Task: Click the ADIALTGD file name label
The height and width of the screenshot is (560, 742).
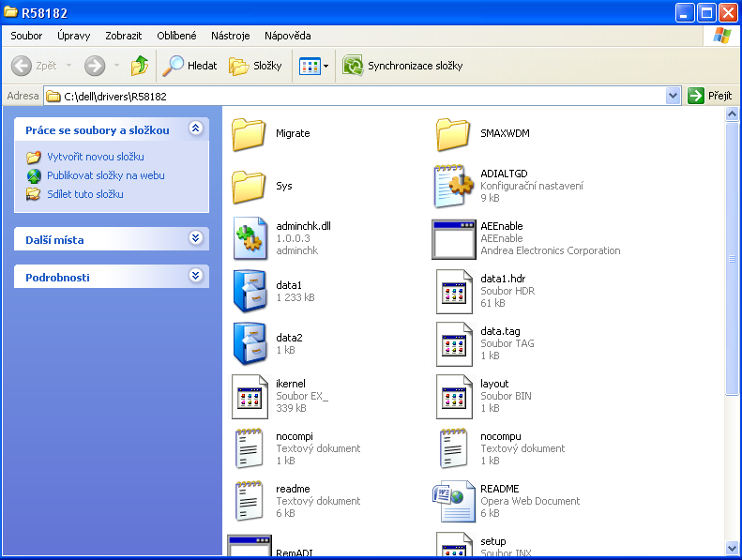Action: pyautogui.click(x=504, y=174)
